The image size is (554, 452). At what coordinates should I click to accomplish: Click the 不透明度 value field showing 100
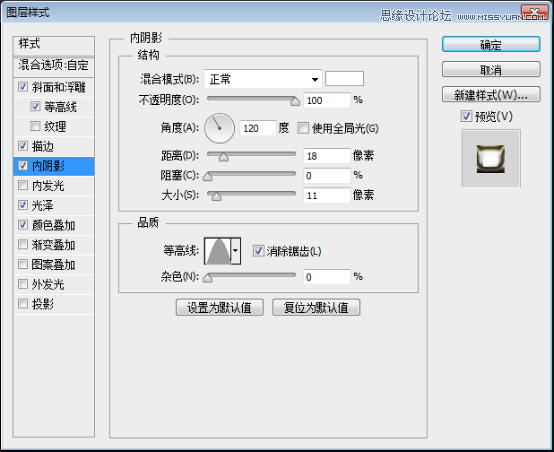[x=327, y=100]
